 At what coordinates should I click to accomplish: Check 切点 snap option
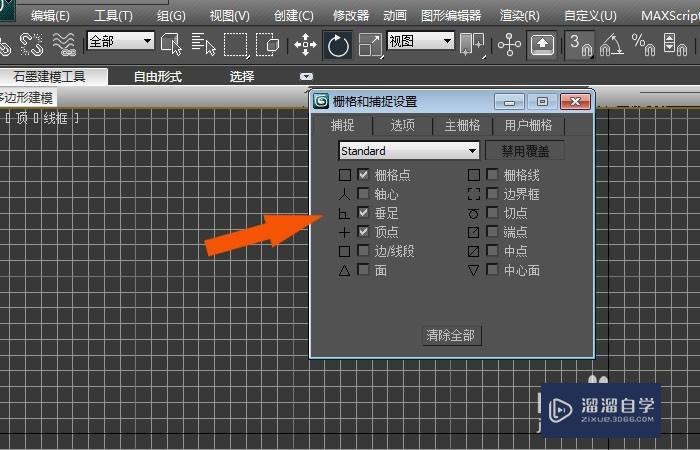(x=492, y=212)
